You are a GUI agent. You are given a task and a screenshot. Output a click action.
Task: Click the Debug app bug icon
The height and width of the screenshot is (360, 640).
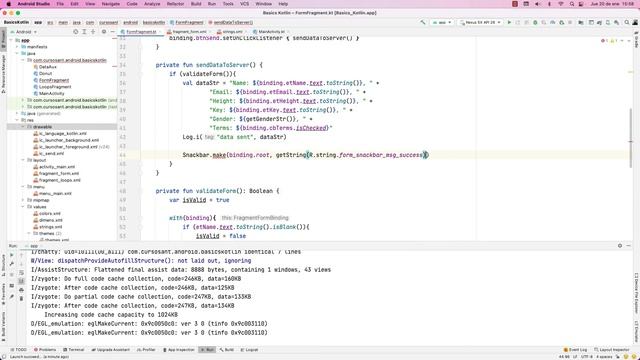point(535,22)
